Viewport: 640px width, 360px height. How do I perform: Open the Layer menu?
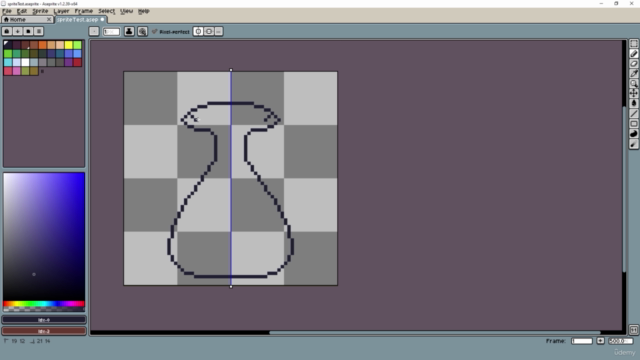pos(61,11)
